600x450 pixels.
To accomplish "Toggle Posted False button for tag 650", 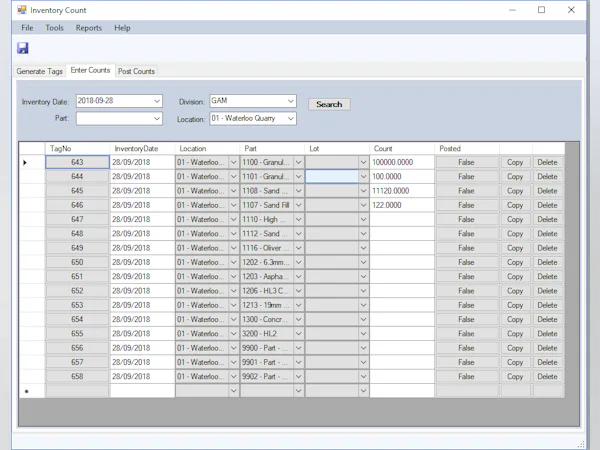I will (x=466, y=262).
